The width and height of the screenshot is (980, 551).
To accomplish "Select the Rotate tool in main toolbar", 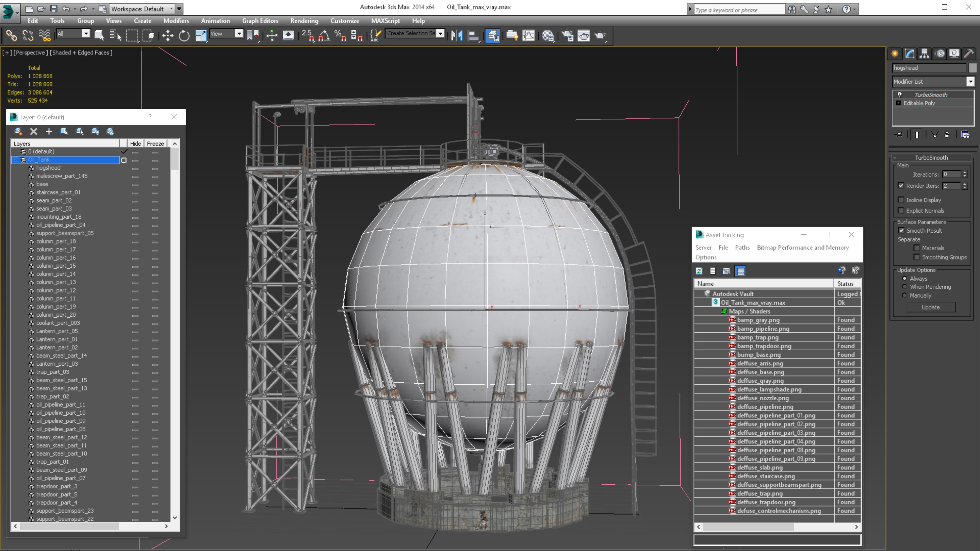I will 184,36.
